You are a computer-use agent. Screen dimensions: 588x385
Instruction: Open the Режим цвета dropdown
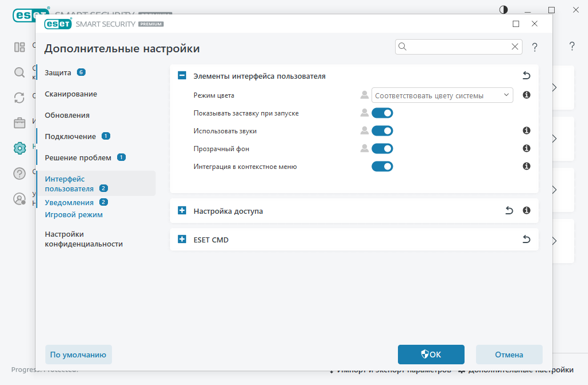[442, 95]
